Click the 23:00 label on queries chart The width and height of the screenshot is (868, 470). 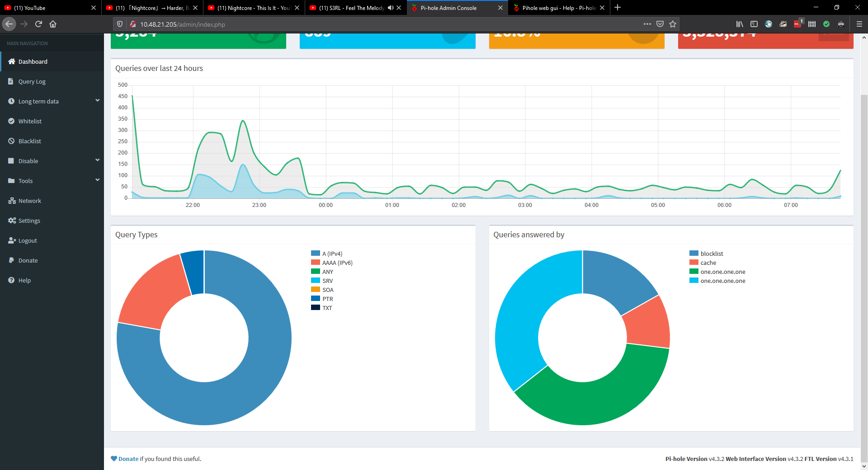click(259, 205)
